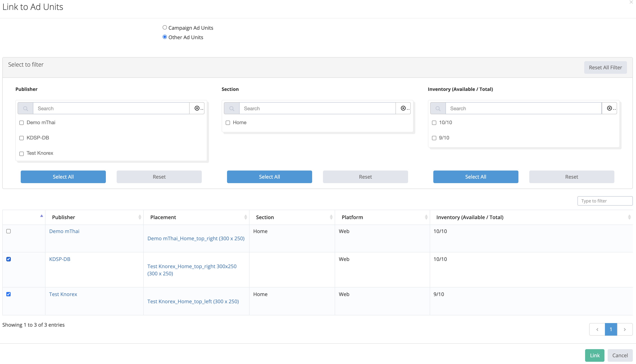This screenshot has height=364, width=636.
Task: Click the magnifier icon in Section filter
Action: click(232, 108)
